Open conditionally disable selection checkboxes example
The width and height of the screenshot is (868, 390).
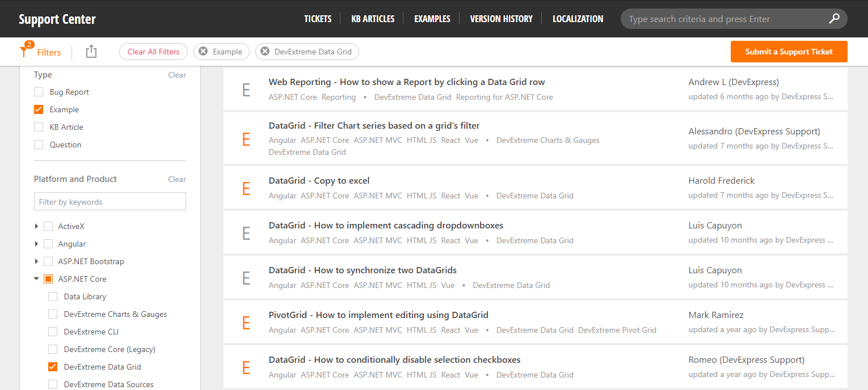point(395,360)
